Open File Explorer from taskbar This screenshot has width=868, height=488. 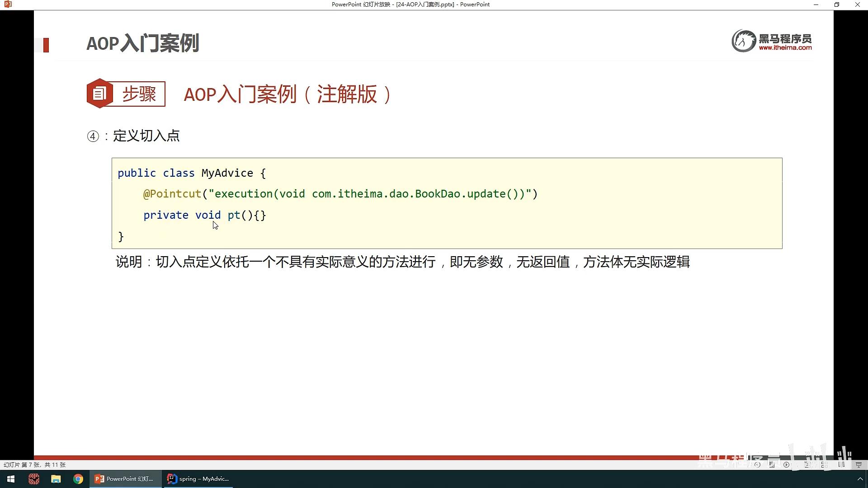click(x=56, y=479)
